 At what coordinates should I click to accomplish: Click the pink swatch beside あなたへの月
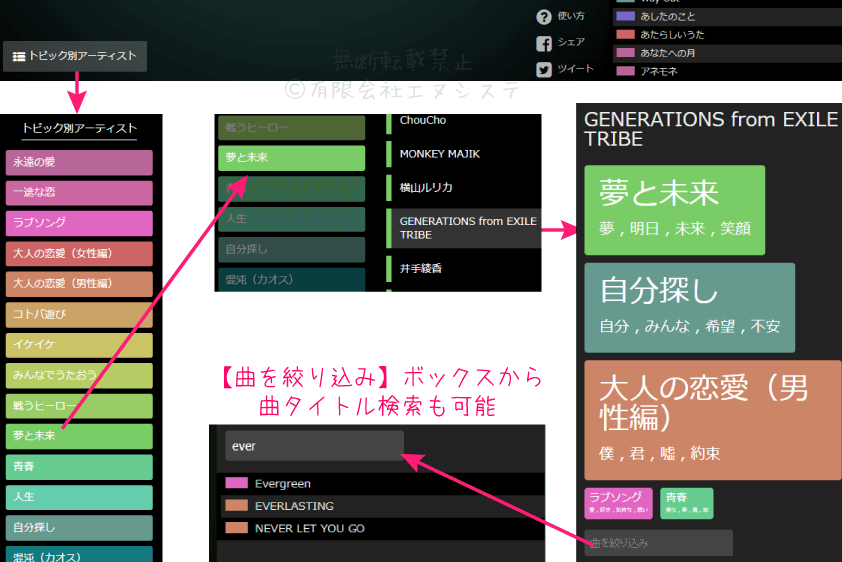click(x=626, y=53)
